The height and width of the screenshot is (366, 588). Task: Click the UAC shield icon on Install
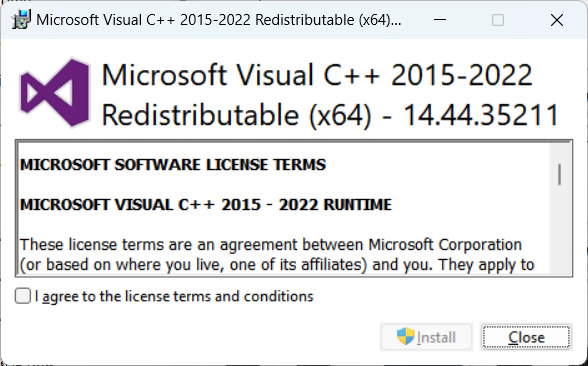[x=406, y=336]
